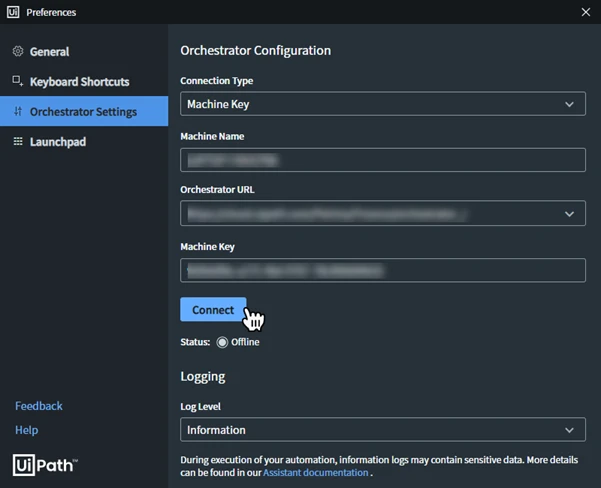The width and height of the screenshot is (601, 488).
Task: Switch to Keyboard Shortcuts section
Action: coord(84,81)
